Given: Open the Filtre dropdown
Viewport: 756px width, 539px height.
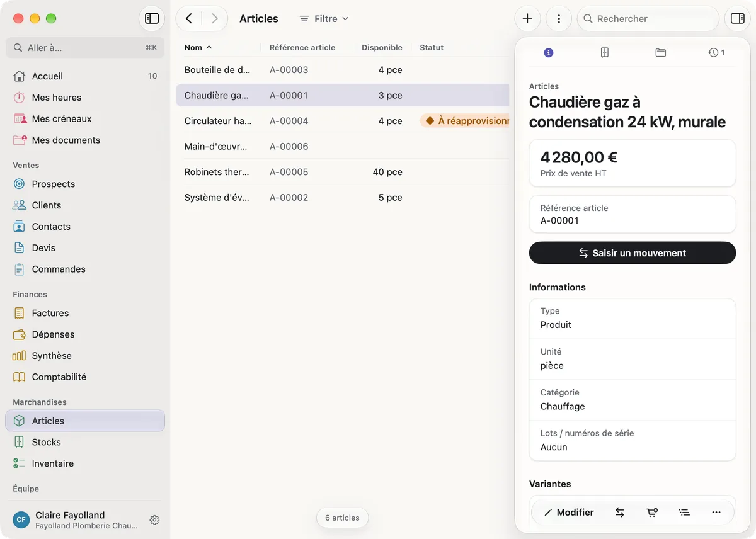Looking at the screenshot, I should [x=324, y=19].
